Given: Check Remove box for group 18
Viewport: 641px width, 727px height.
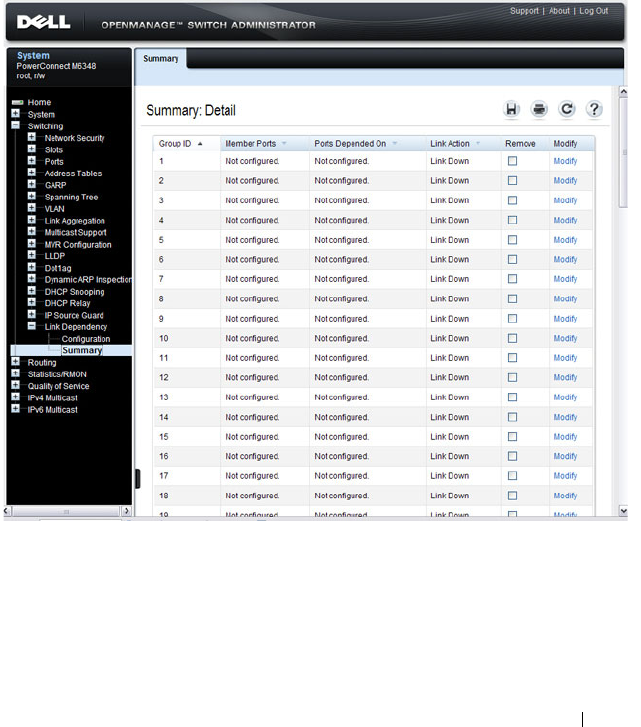Looking at the screenshot, I should [x=512, y=496].
